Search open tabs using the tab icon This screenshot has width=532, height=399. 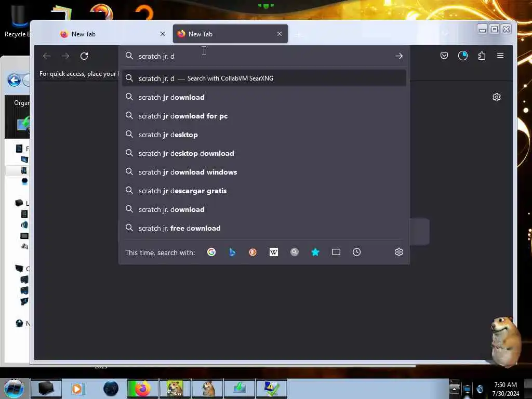pyautogui.click(x=336, y=252)
